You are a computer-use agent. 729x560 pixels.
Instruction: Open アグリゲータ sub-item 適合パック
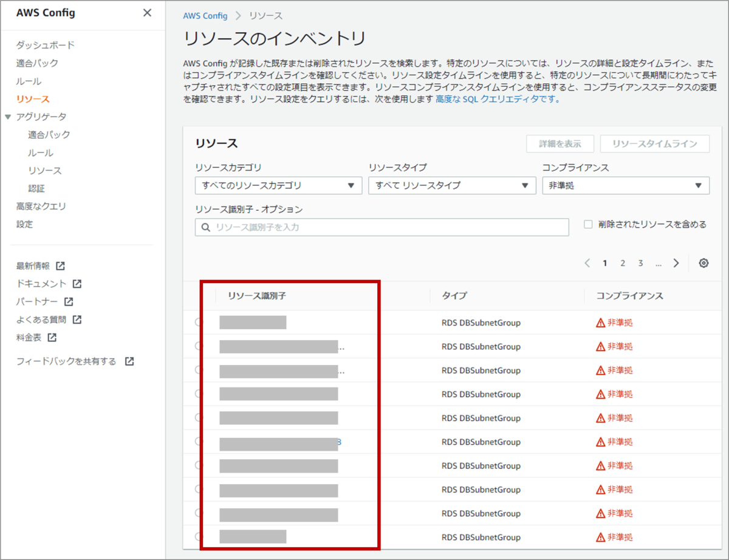(x=49, y=135)
